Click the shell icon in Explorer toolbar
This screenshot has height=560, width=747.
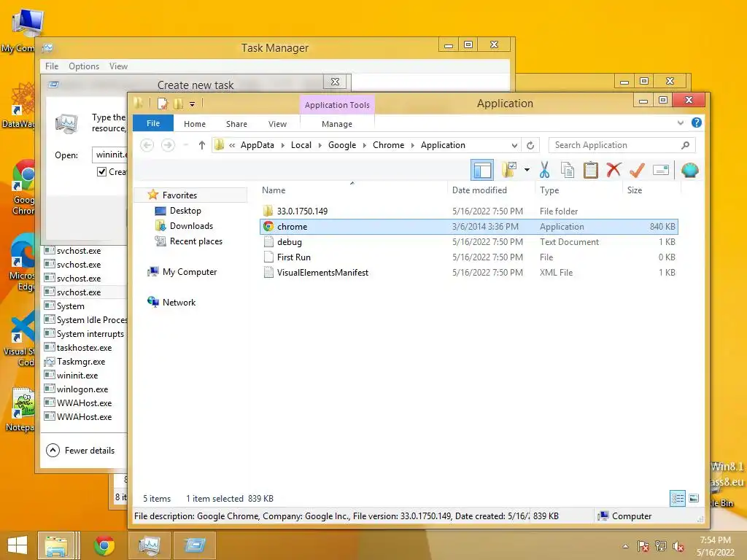(x=689, y=170)
